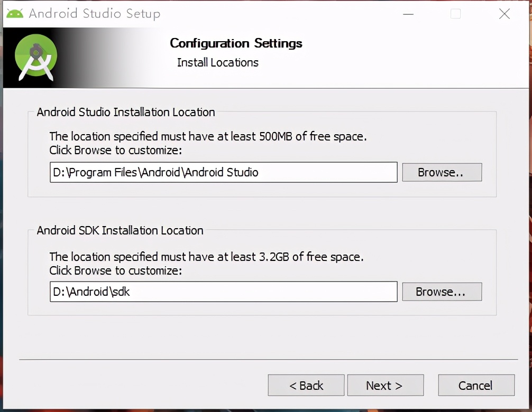Image resolution: width=532 pixels, height=412 pixels.
Task: Click the Configuration Settings heading
Action: coord(236,43)
